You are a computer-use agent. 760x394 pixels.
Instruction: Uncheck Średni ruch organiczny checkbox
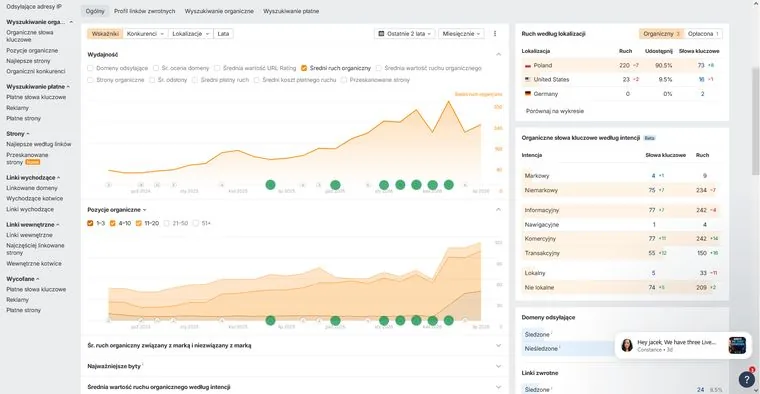(x=304, y=68)
